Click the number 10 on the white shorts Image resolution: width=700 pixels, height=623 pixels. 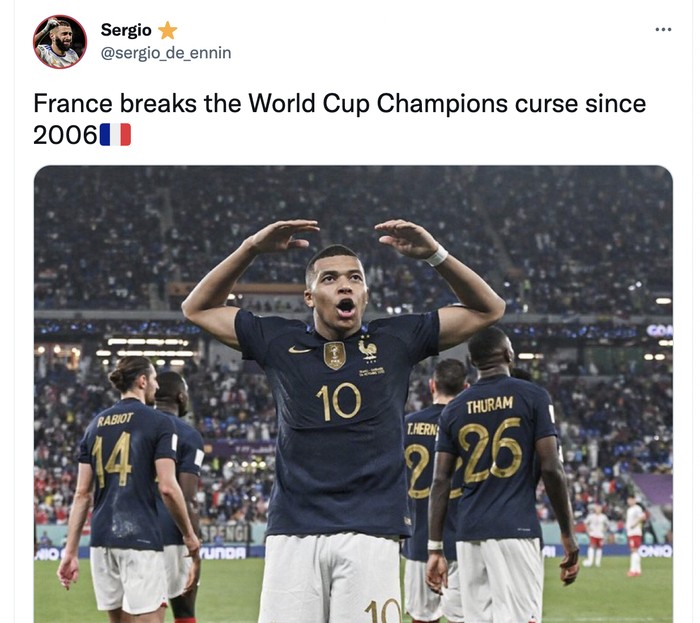pos(383,611)
